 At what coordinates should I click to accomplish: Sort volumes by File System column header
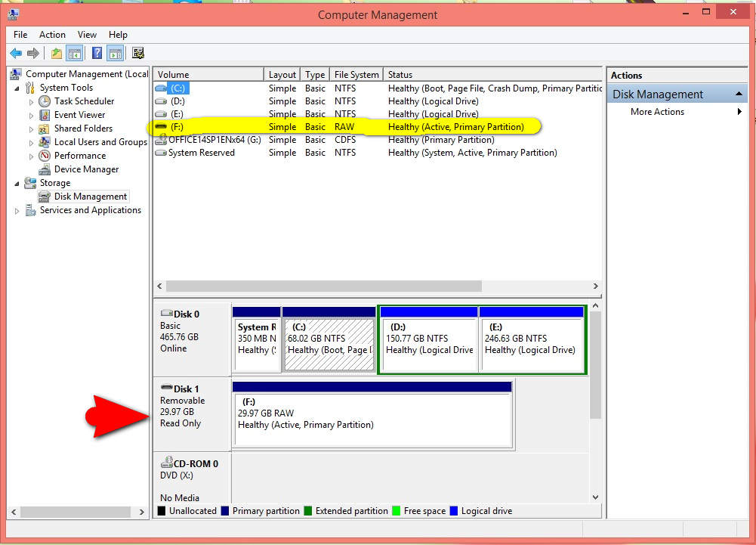tap(356, 75)
